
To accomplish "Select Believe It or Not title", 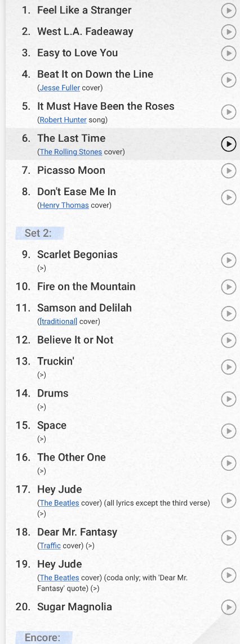I will [75, 340].
